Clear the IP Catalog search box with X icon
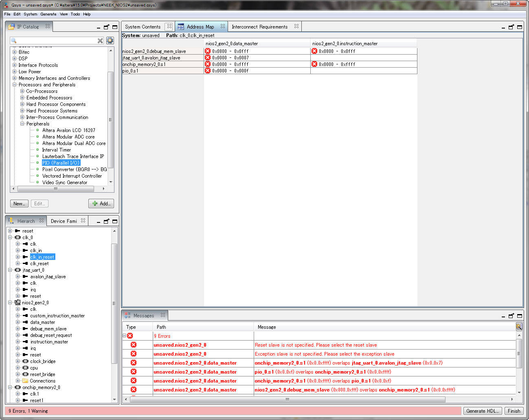Viewport: 529px width, 420px height. [x=100, y=41]
